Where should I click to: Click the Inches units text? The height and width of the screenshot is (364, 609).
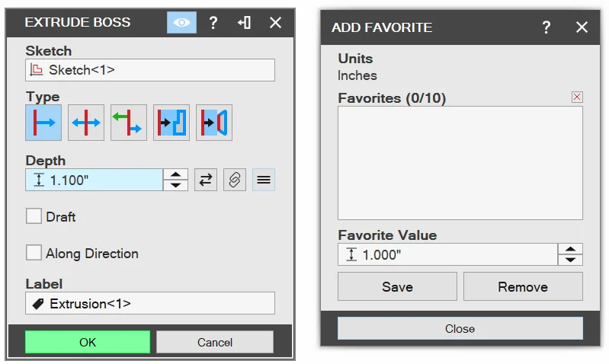coord(357,75)
